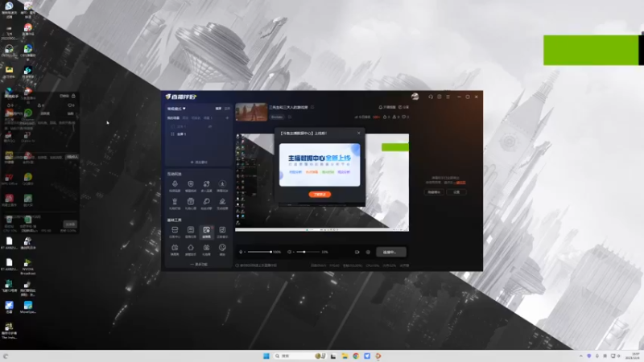Open the Windows Start menu
644x362 pixels.
pos(266,356)
